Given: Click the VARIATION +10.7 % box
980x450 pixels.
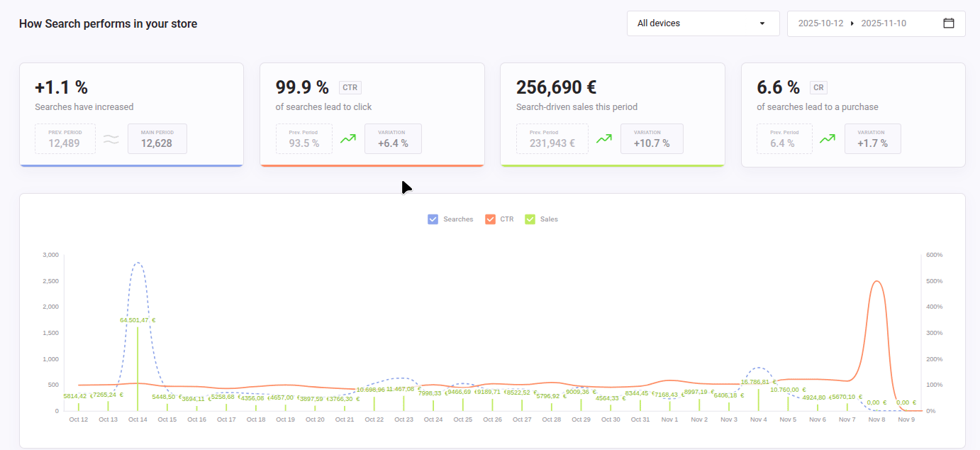Looking at the screenshot, I should click(652, 138).
